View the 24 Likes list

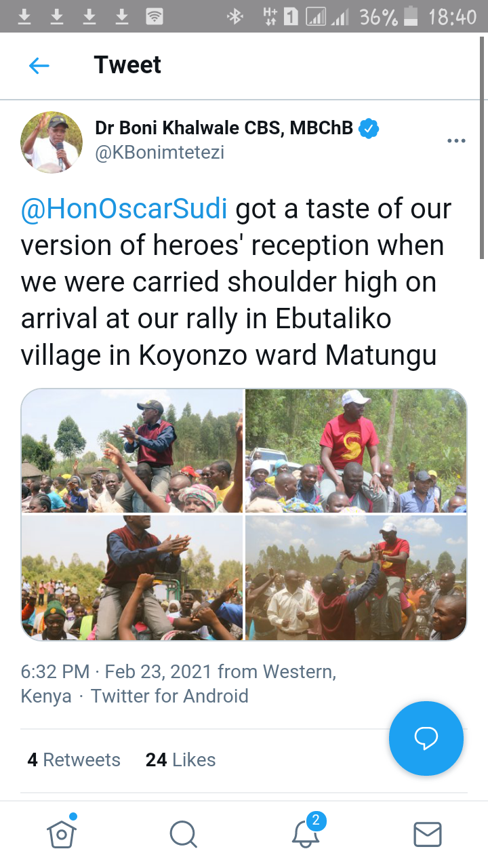tap(180, 760)
